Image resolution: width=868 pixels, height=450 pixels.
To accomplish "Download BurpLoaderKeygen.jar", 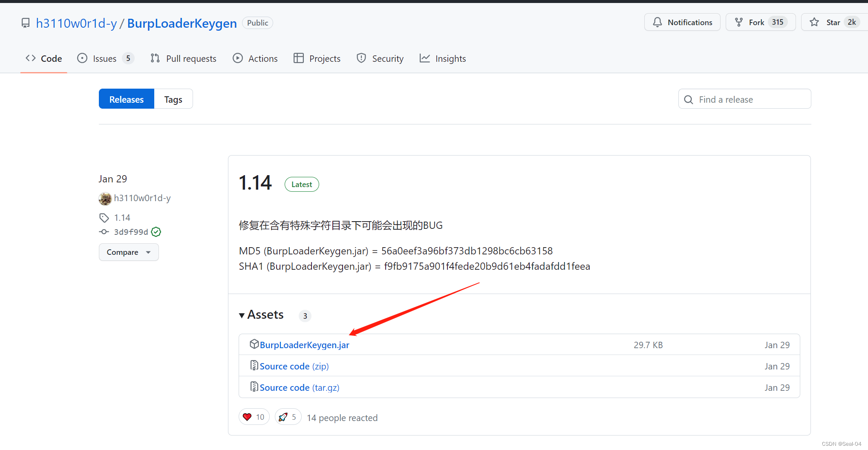I will [305, 345].
